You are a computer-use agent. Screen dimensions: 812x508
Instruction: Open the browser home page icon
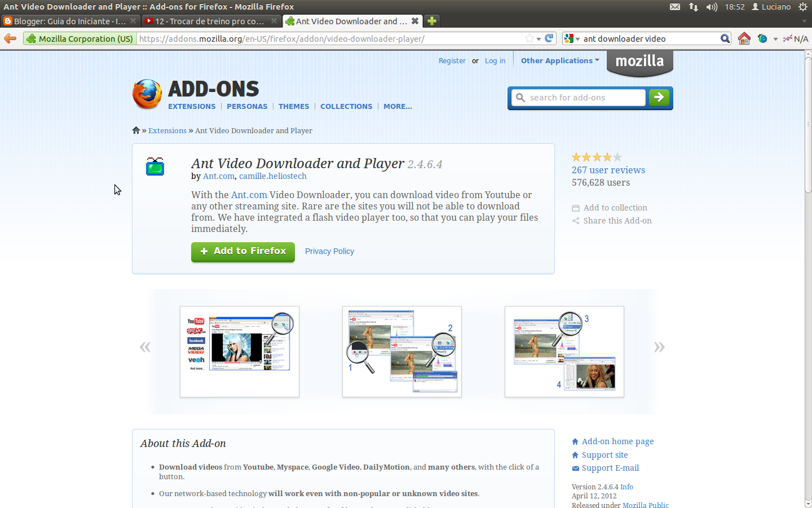point(744,38)
